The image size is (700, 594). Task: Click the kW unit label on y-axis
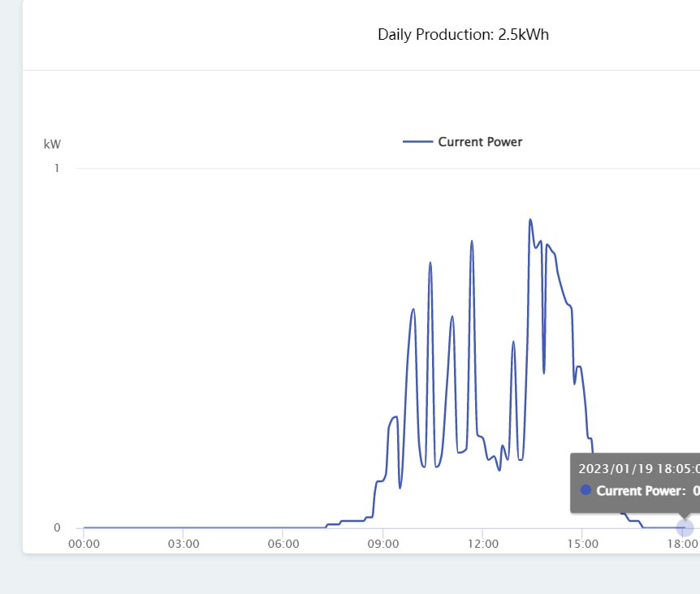click(x=52, y=144)
